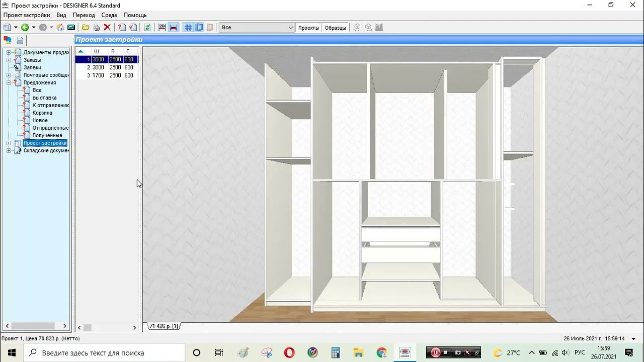The image size is (644, 362).
Task: Select 'Заявки' in the tree
Action: pos(32,67)
